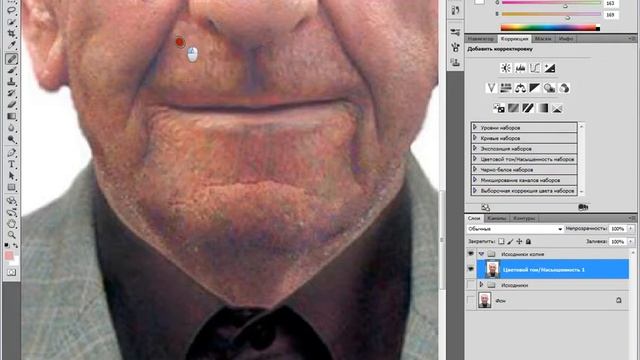640x360 pixels.
Task: Switch to the Каналы tab
Action: click(x=497, y=218)
